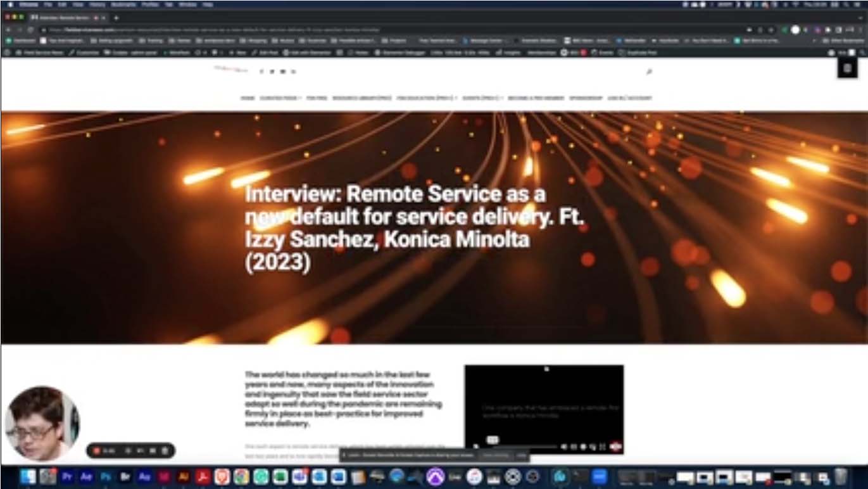Go to the Home nav item
Viewport: 868px width, 489px height.
pyautogui.click(x=247, y=98)
